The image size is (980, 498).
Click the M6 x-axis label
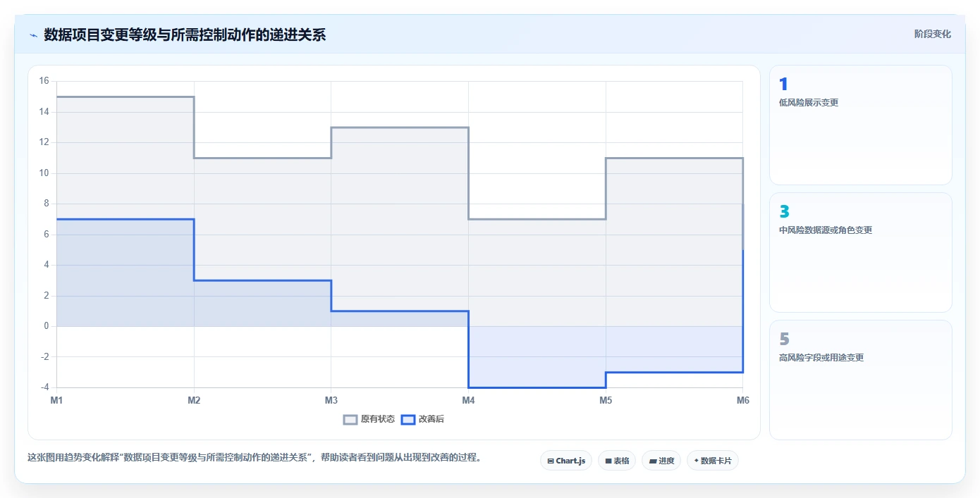(x=742, y=400)
